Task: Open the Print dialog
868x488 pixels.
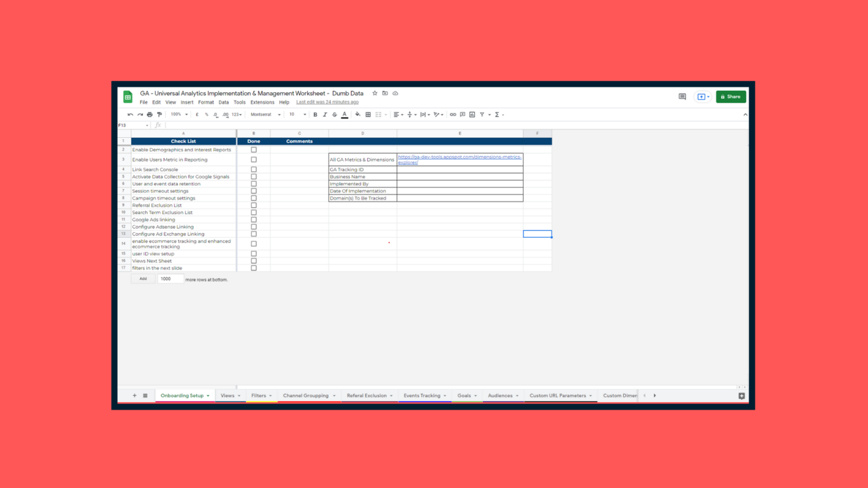Action: click(x=150, y=114)
